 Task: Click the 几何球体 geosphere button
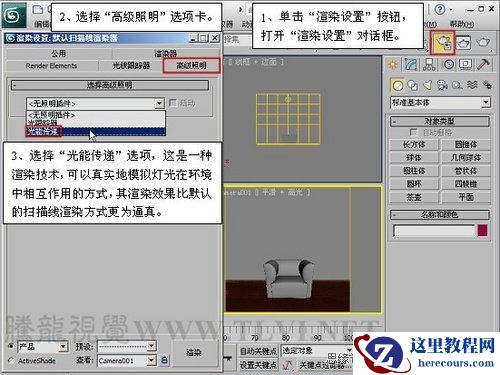point(466,158)
